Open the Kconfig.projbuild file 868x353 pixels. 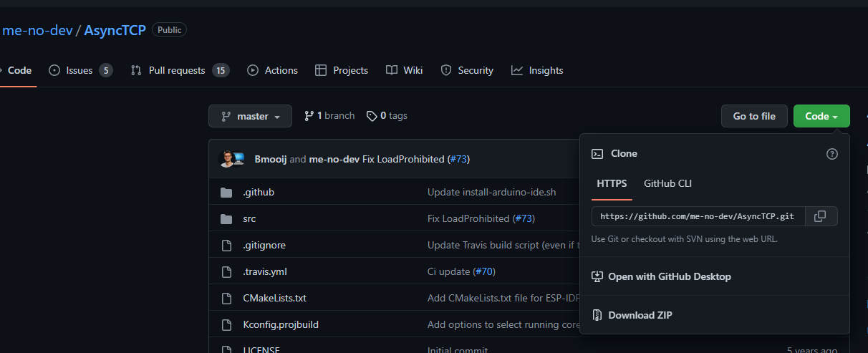[281, 324]
